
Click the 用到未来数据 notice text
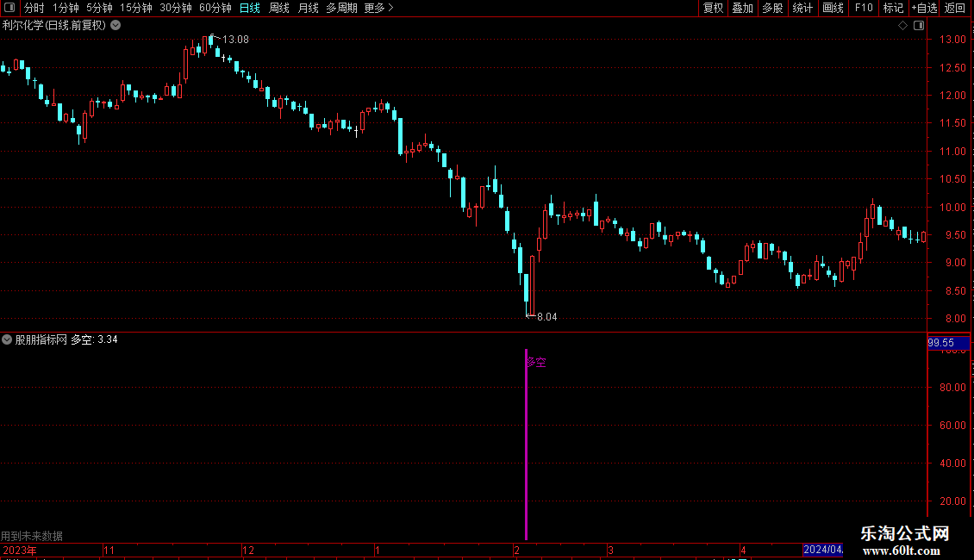click(x=32, y=536)
